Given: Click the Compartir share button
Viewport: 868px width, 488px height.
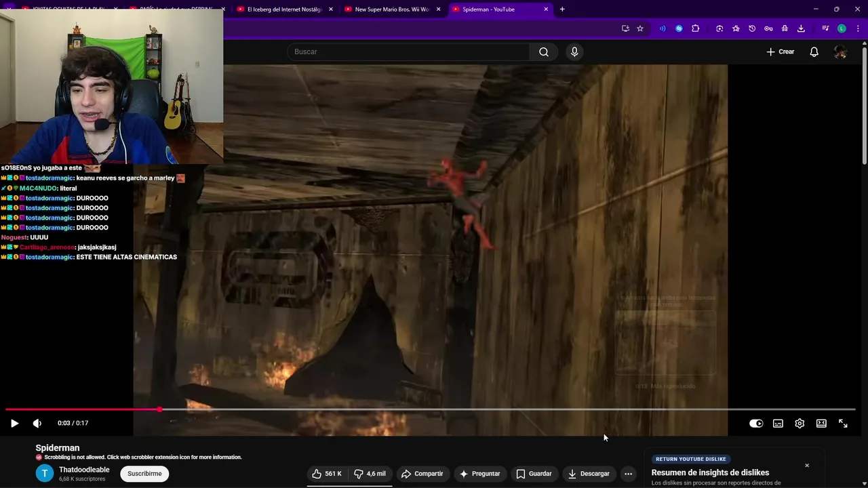Looking at the screenshot, I should (x=422, y=474).
